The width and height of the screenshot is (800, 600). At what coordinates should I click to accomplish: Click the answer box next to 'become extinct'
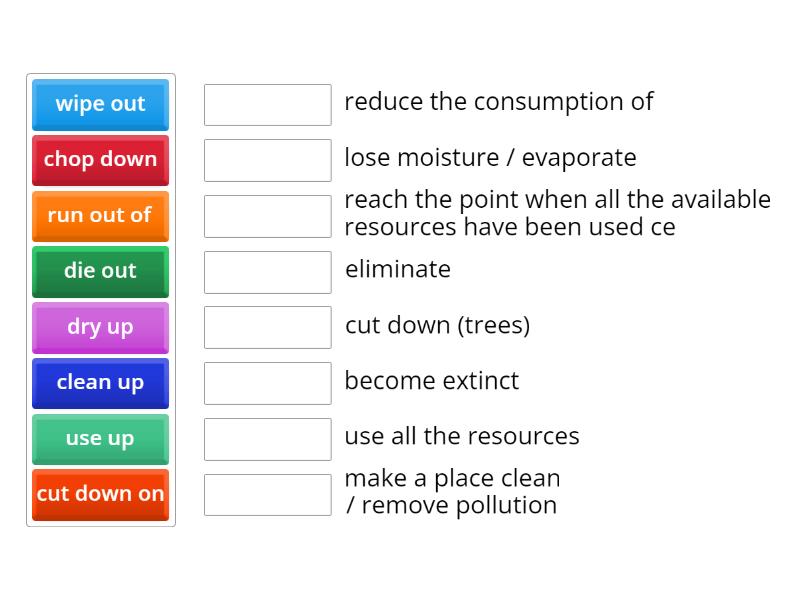267,382
